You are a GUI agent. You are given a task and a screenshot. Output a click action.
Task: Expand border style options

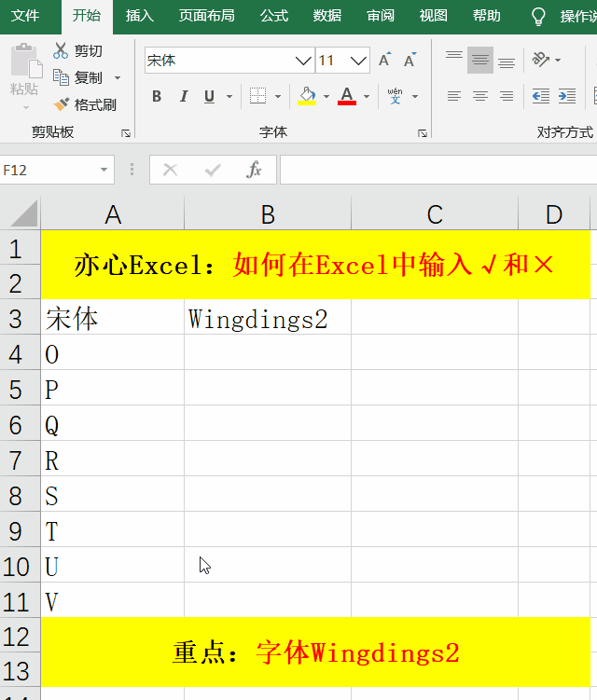point(278,96)
